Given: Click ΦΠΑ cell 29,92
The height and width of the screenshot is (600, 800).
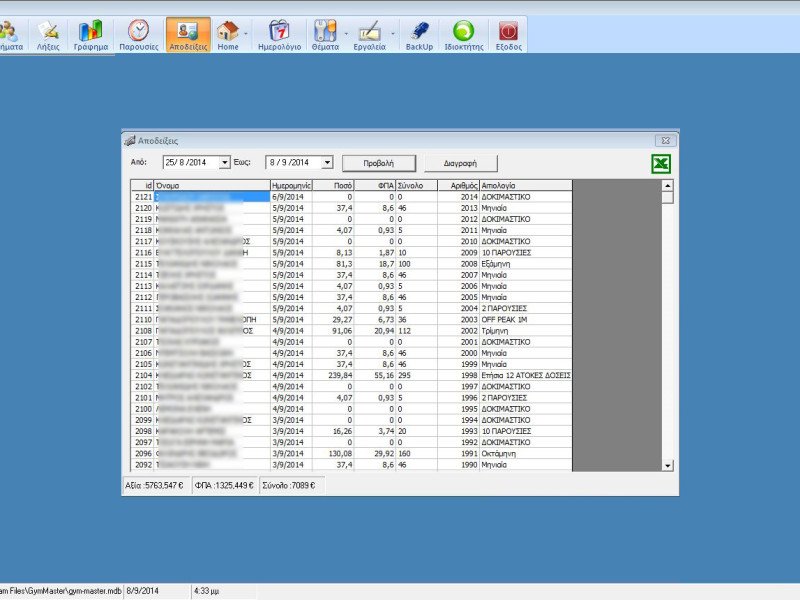Looking at the screenshot, I should (x=374, y=454).
